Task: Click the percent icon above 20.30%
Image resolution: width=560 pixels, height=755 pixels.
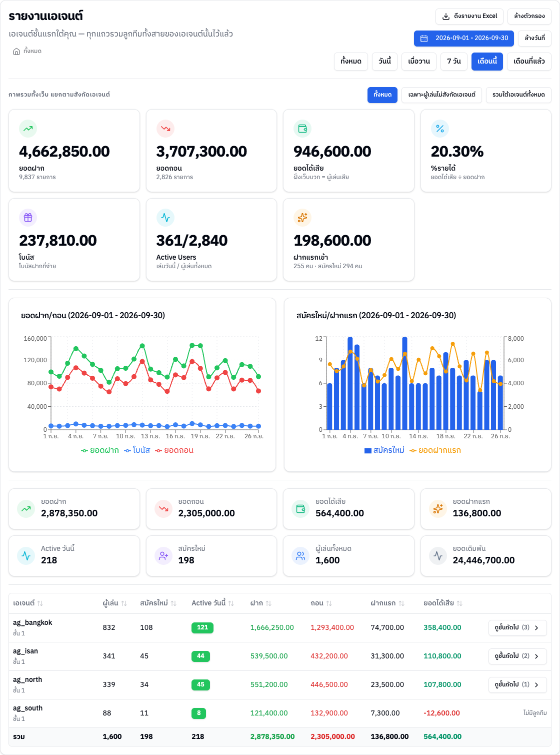Action: coord(440,129)
